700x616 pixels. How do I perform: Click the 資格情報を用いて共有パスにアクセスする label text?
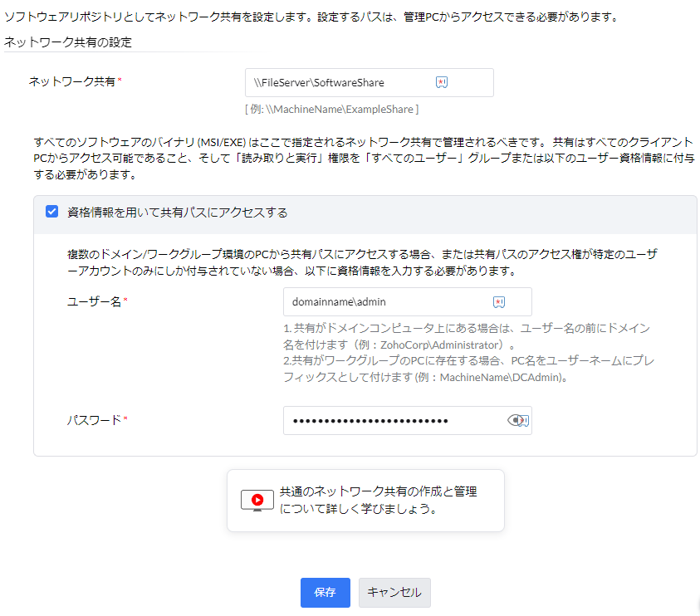pyautogui.click(x=177, y=213)
